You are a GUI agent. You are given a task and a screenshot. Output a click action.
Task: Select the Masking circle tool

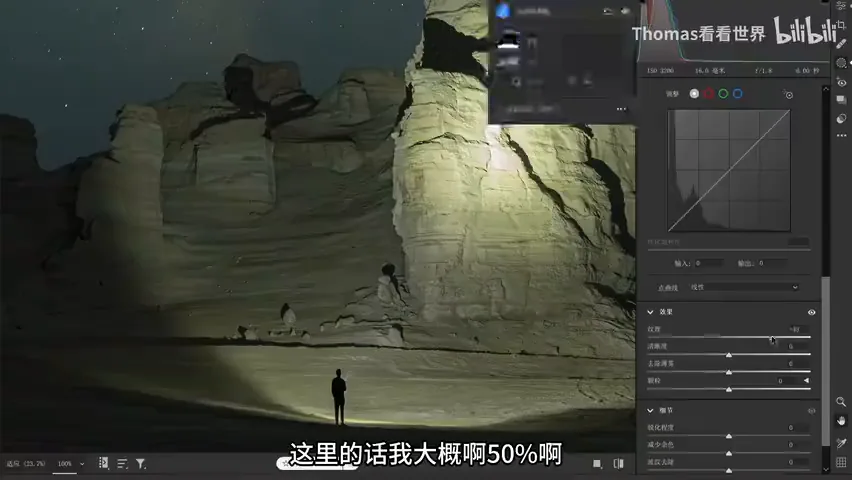(842, 63)
